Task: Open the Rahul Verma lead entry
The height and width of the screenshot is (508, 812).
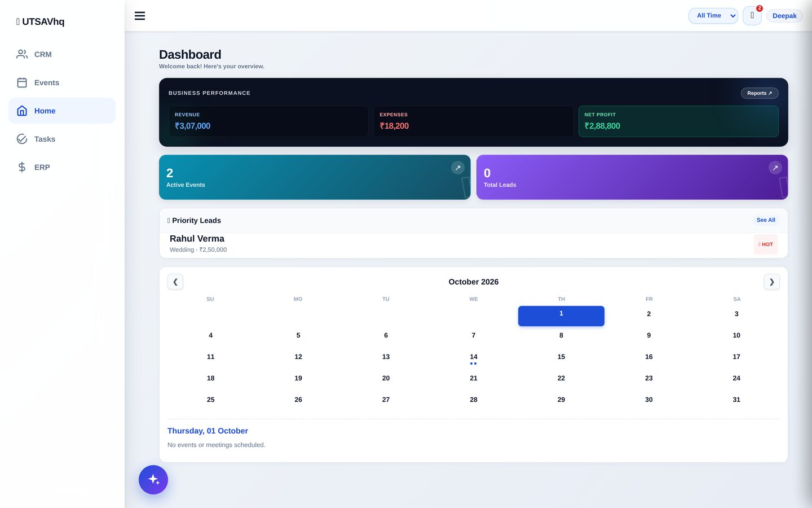Action: coord(474,244)
